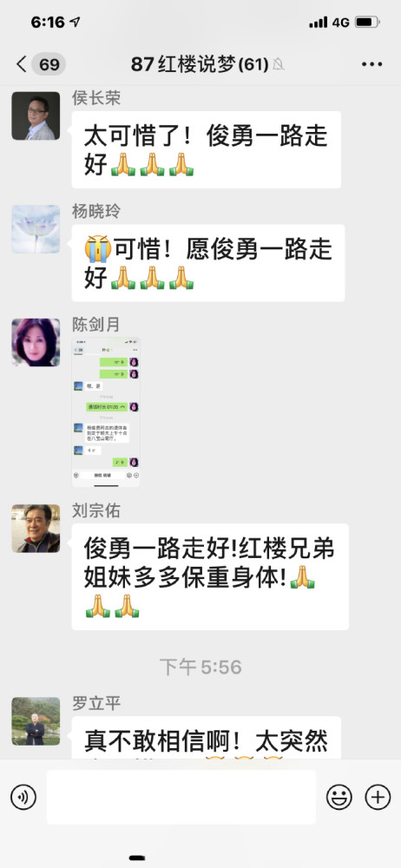Screen dimensions: 401x868
Task: Open the three-dot chat info menu
Action: click(371, 65)
